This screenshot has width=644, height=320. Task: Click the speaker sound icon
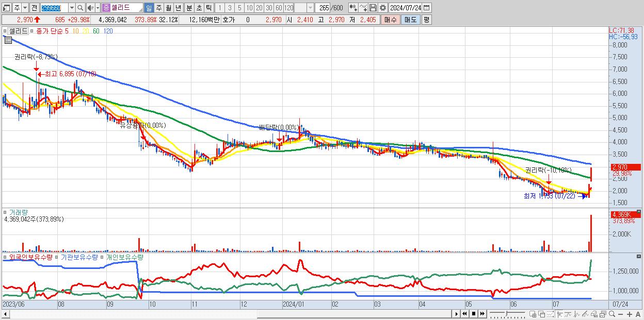tap(90, 8)
